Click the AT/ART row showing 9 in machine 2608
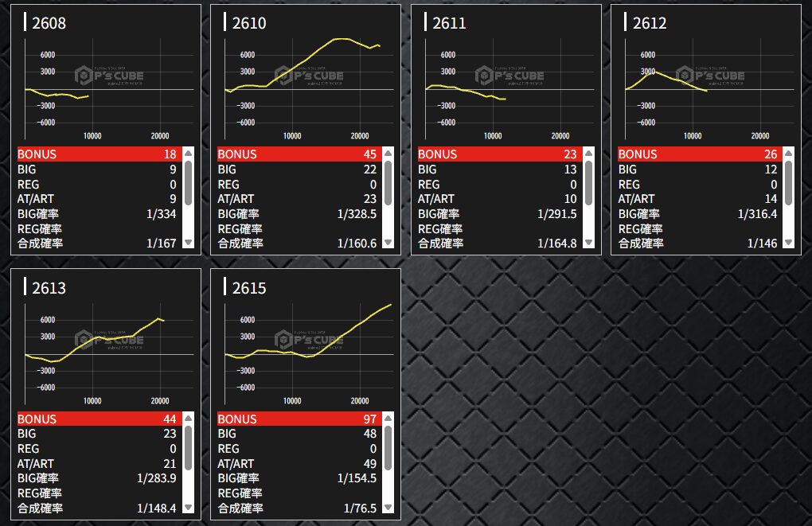Viewport: 812px width, 526px height. tap(100, 199)
